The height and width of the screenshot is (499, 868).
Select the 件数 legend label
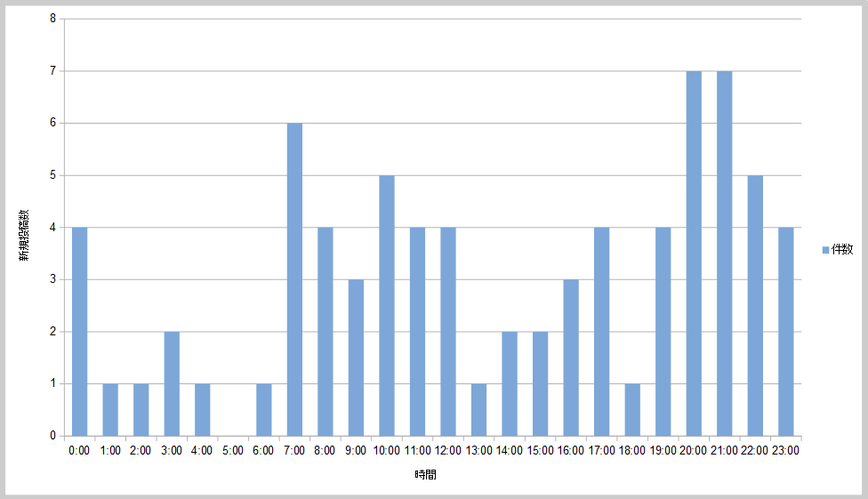tap(841, 251)
